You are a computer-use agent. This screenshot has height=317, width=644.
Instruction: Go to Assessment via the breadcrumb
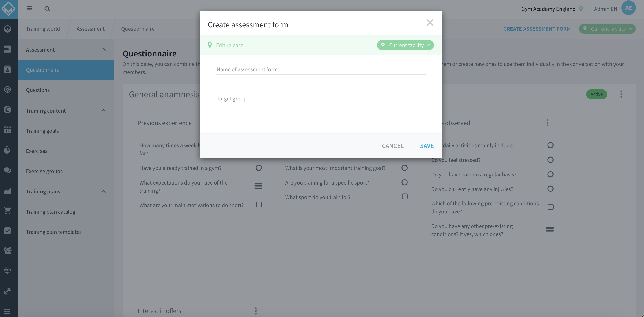[91, 29]
